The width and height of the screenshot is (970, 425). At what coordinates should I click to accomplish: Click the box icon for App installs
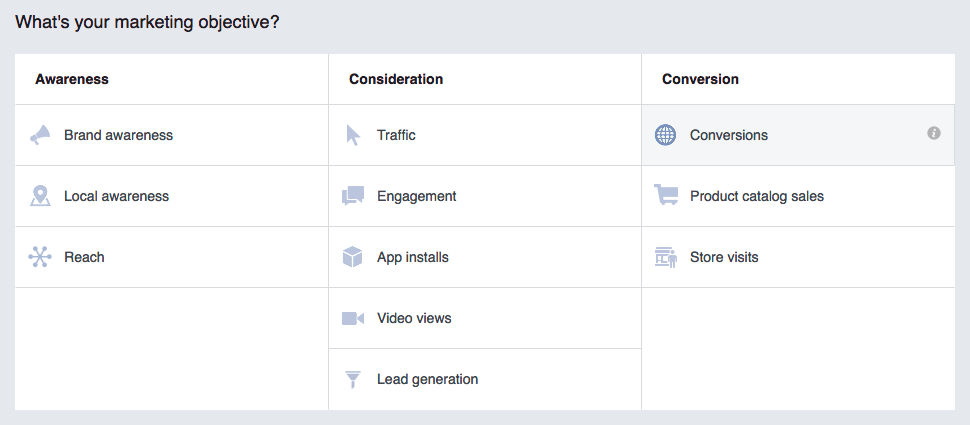(353, 257)
